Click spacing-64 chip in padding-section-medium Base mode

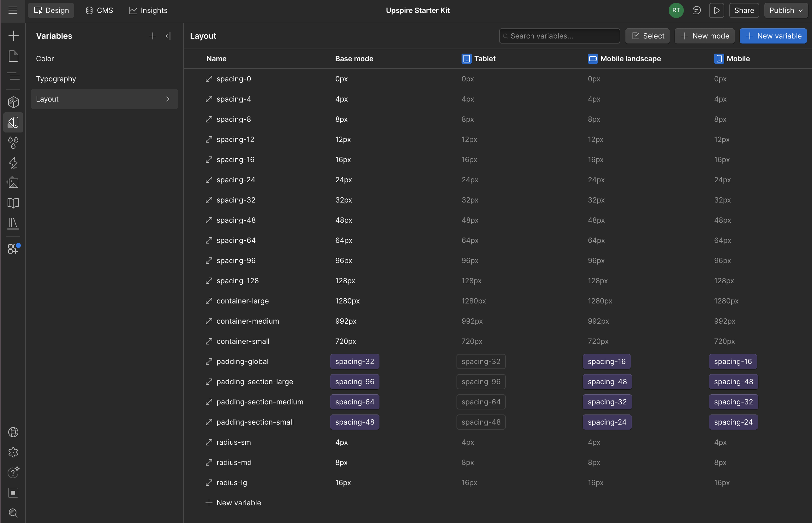pos(355,402)
